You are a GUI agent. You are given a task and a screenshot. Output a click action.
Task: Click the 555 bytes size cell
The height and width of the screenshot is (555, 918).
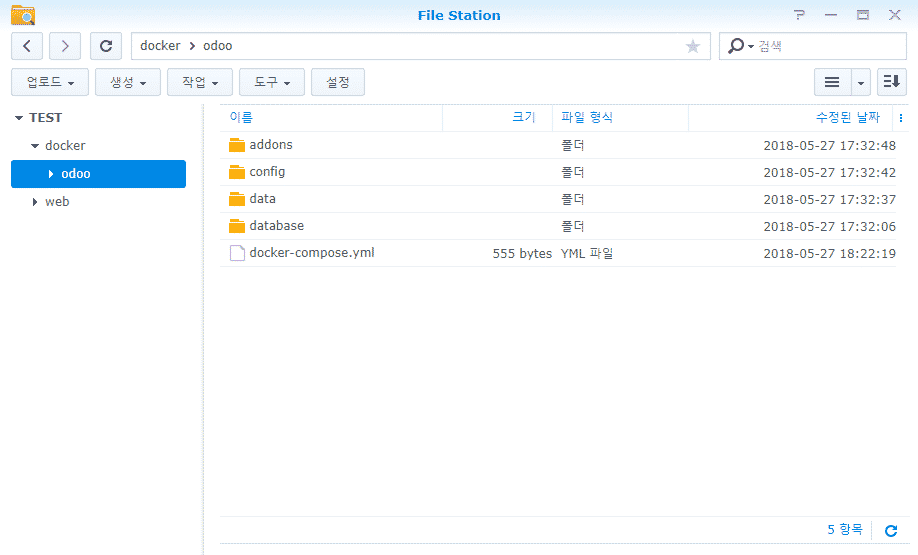[522, 253]
